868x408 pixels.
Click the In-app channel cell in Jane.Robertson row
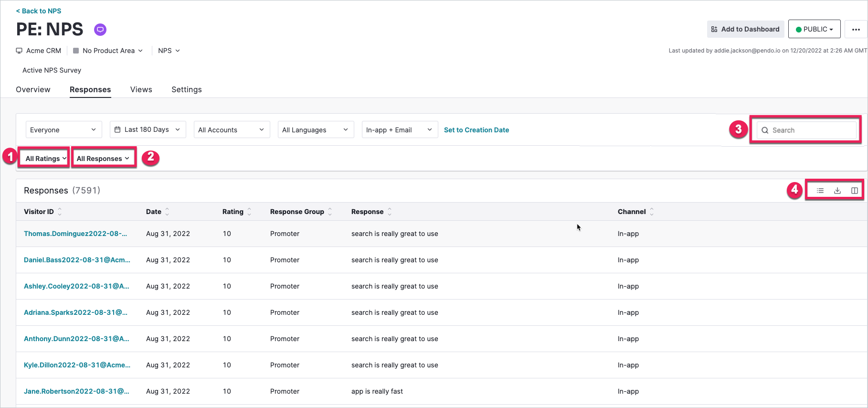click(x=628, y=391)
